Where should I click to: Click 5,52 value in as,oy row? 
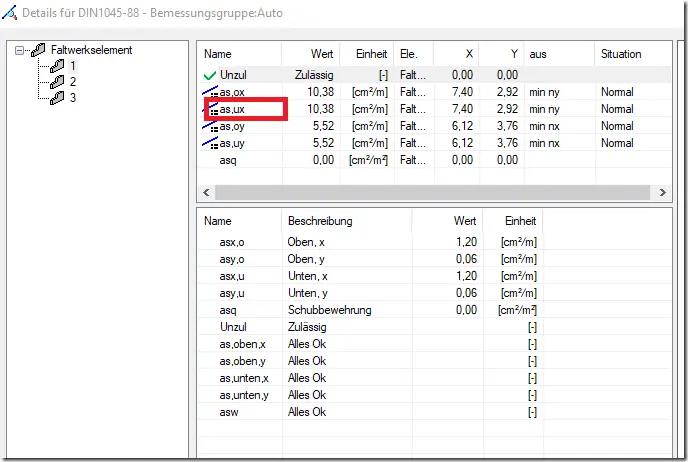323,126
